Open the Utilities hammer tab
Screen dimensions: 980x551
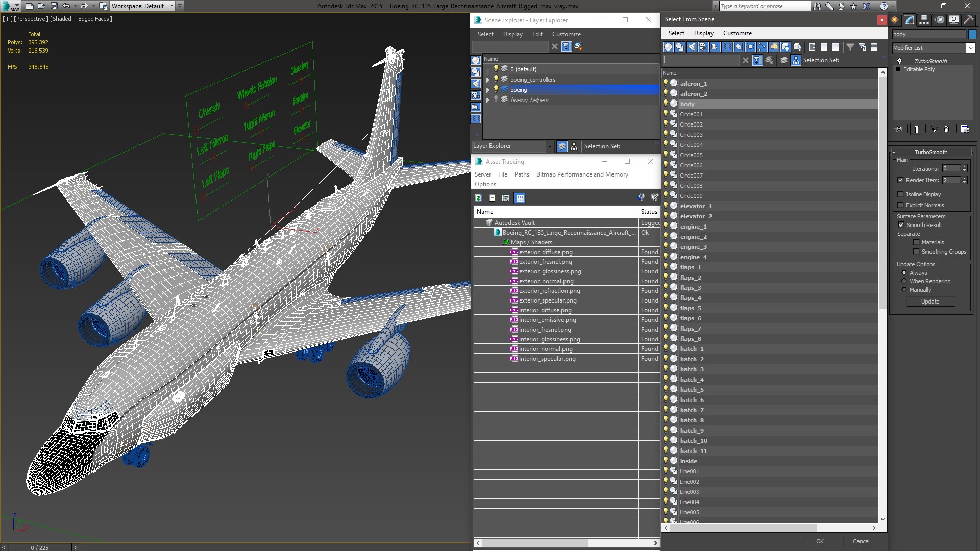click(968, 20)
